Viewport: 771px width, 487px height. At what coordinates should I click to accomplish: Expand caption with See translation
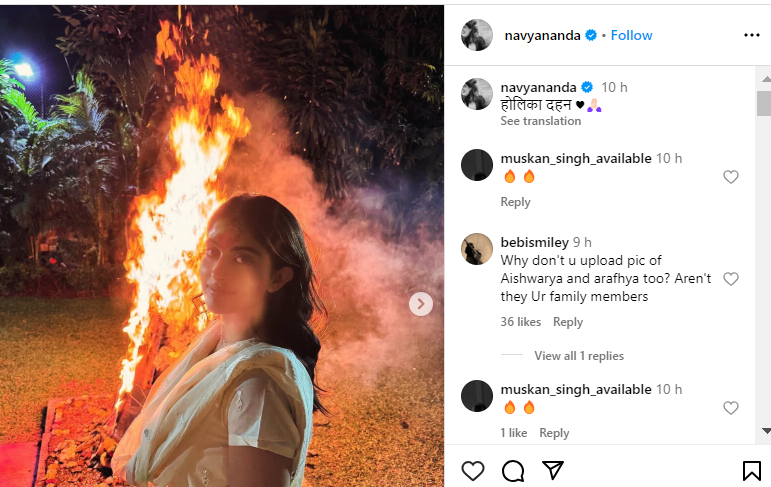[540, 121]
